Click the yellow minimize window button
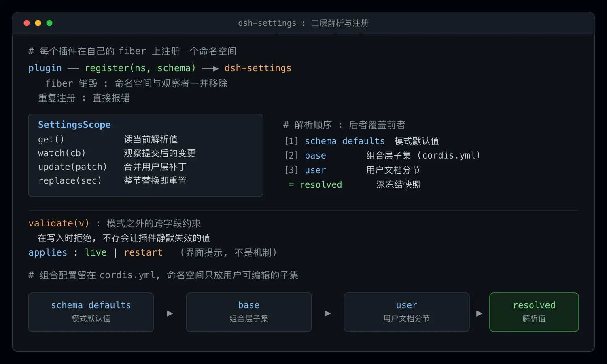Viewport: 607px width, 364px height. (38, 23)
